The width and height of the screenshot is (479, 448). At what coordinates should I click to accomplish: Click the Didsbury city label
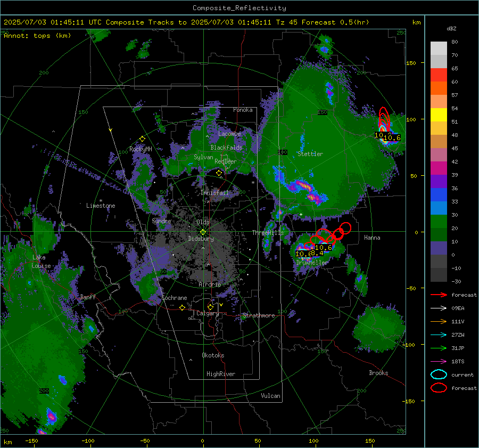pyautogui.click(x=201, y=239)
